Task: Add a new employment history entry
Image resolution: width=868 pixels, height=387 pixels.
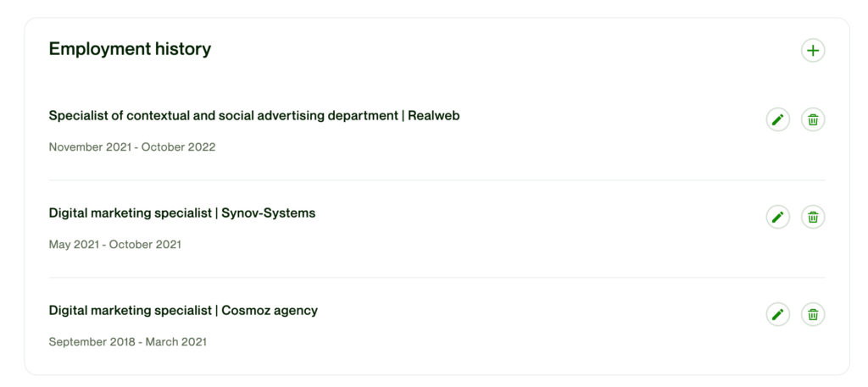Action: [813, 51]
